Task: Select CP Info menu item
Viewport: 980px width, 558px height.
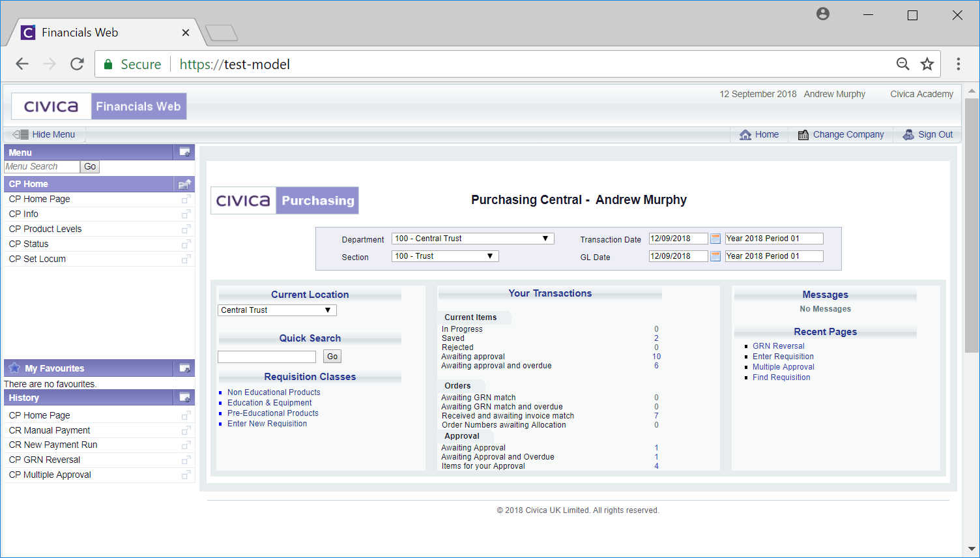Action: (x=23, y=214)
